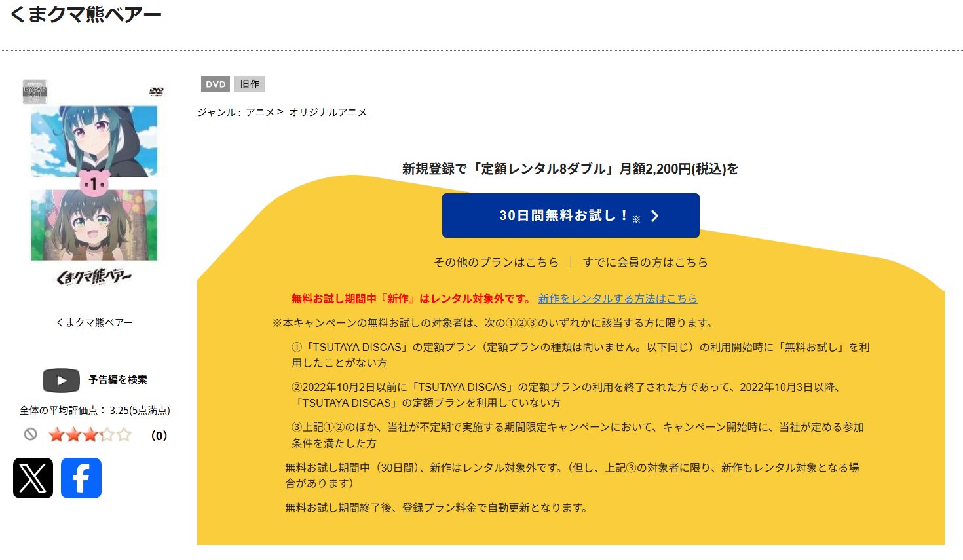963x560 pixels.
Task: Share the page via the Facebook icon
Action: point(81,478)
